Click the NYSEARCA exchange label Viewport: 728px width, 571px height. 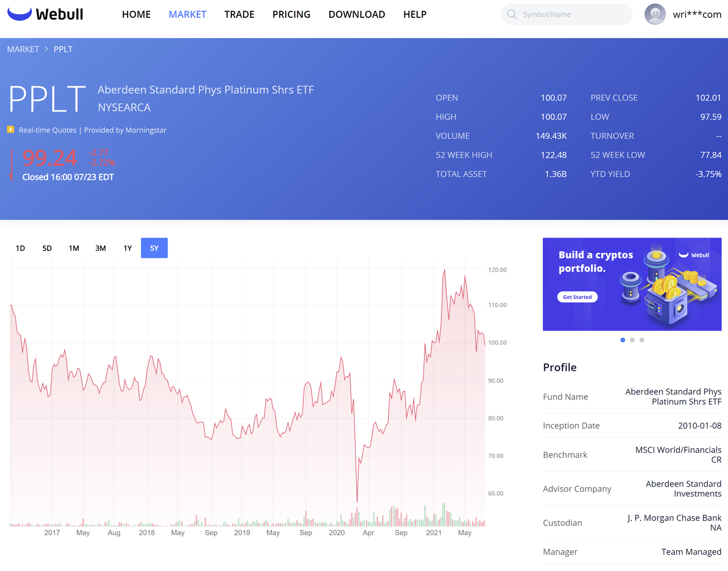124,107
